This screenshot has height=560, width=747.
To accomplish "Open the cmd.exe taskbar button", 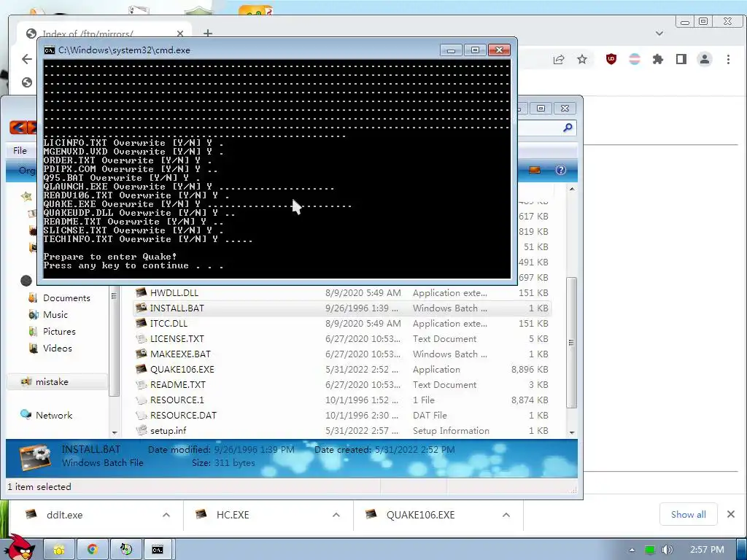I will [x=158, y=550].
